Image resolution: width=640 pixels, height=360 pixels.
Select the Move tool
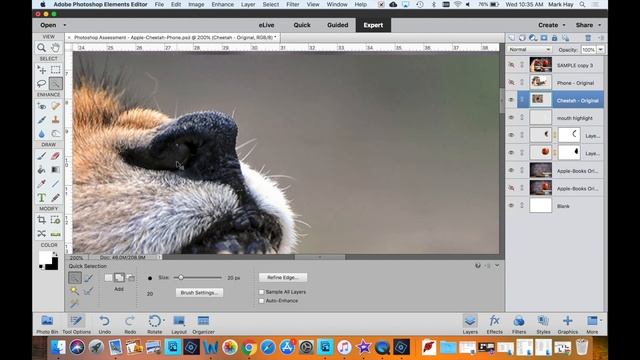point(42,70)
